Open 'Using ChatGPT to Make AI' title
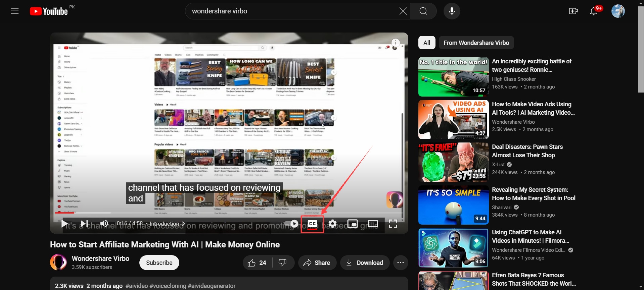Viewport: 644px width, 290px height. coord(531,236)
